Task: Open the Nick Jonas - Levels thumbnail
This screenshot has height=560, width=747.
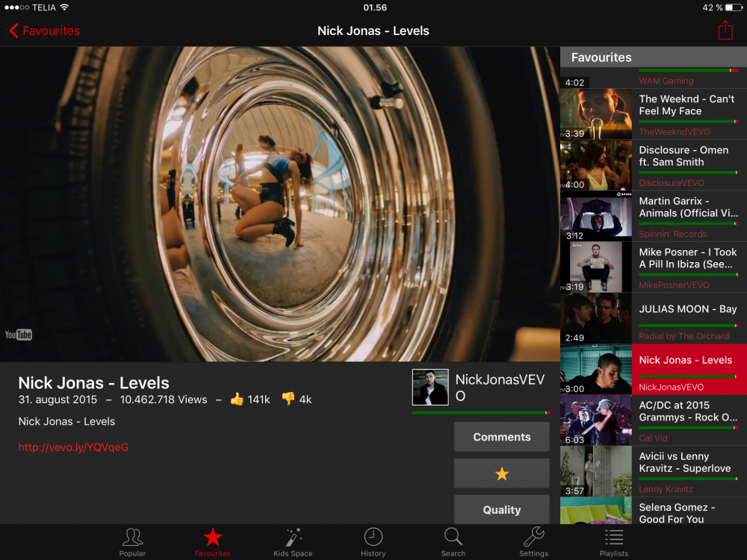Action: point(596,369)
